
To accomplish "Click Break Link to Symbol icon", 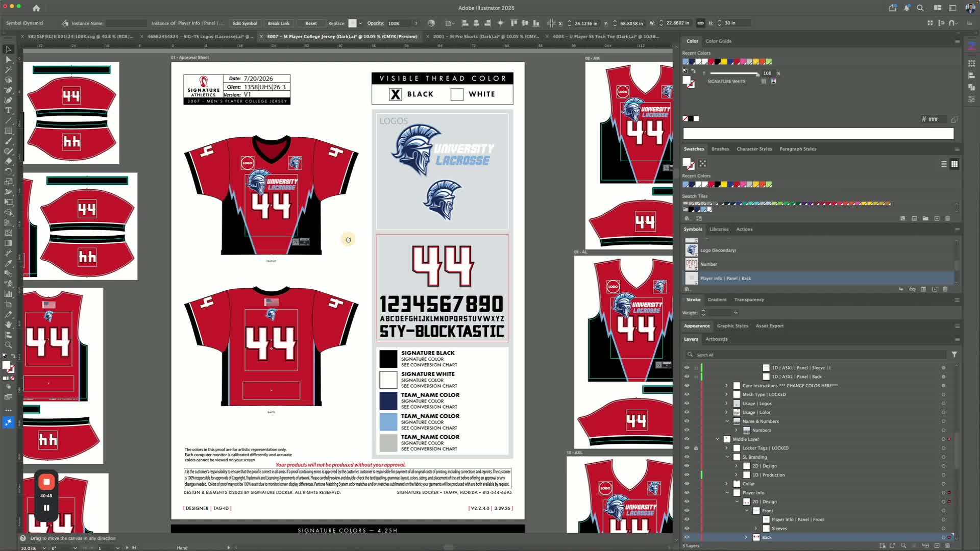I will (x=912, y=289).
